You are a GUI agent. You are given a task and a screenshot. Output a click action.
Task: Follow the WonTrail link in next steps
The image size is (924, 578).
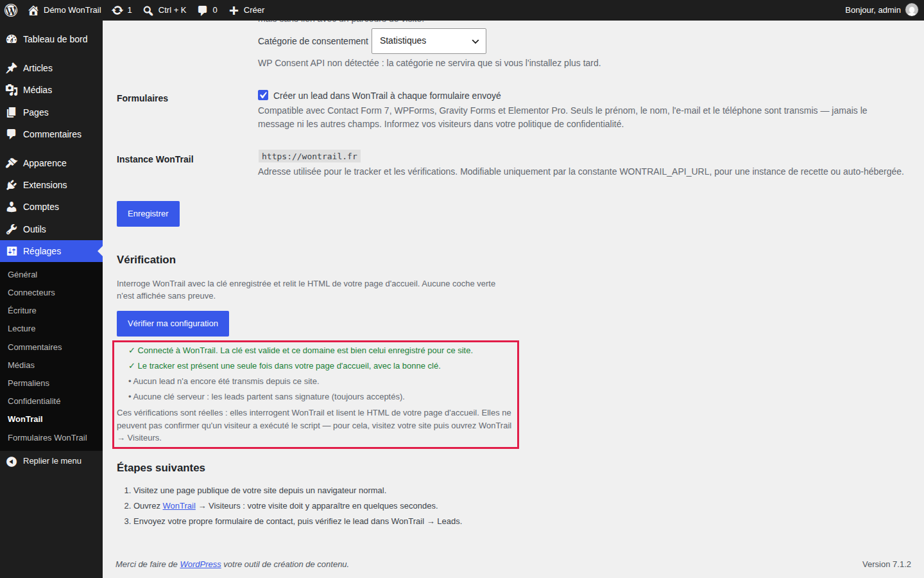[x=179, y=505]
